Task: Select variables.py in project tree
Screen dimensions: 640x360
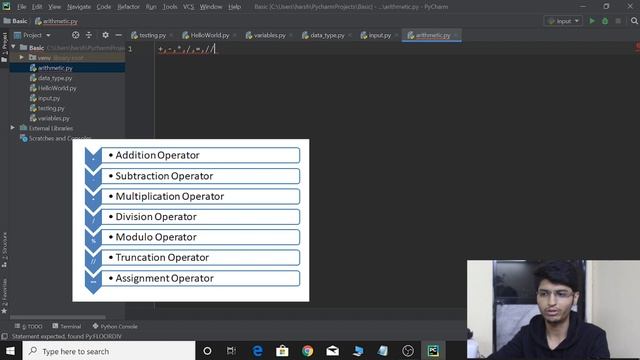Action: (x=50, y=118)
